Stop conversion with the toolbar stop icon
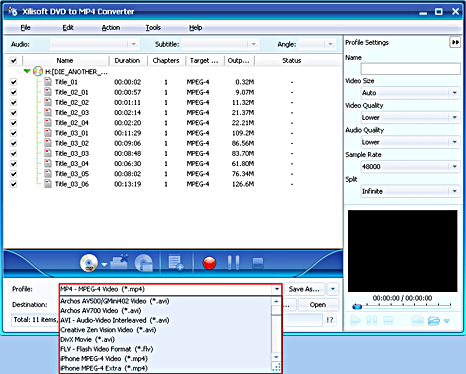The height and width of the screenshot is (374, 466). [258, 263]
